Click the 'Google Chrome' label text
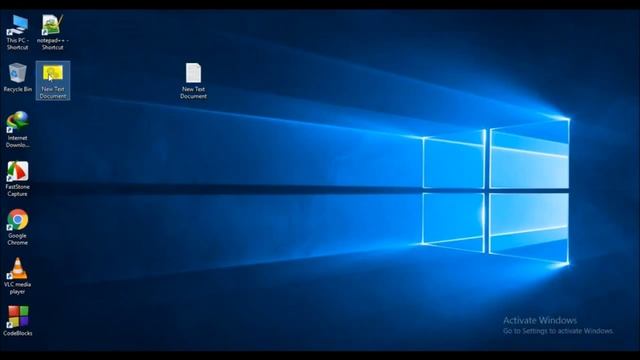Viewport: 640px width, 360px height. (18, 239)
